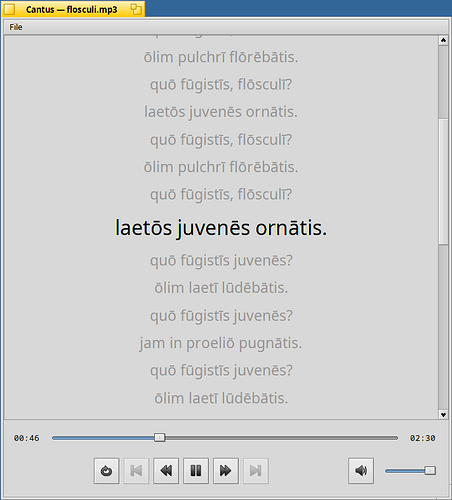Click the 'Cantus — flosculi.mp3' window title
The height and width of the screenshot is (500, 452).
point(72,10)
